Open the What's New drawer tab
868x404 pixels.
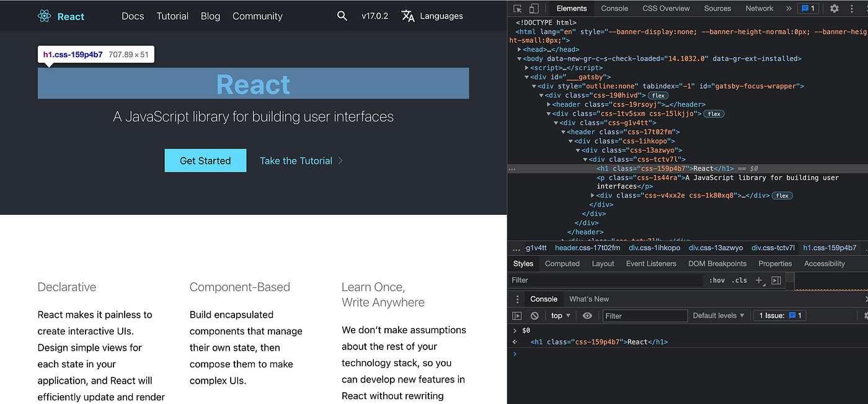(x=589, y=299)
